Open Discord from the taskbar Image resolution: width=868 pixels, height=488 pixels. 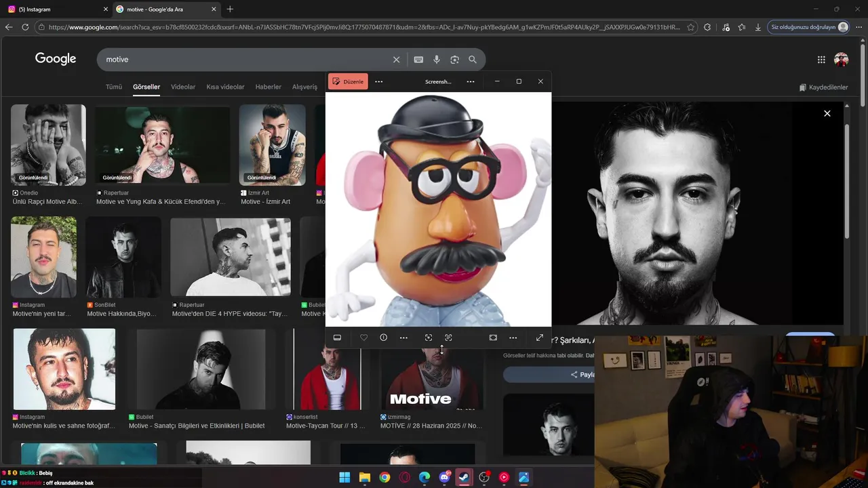(x=445, y=477)
